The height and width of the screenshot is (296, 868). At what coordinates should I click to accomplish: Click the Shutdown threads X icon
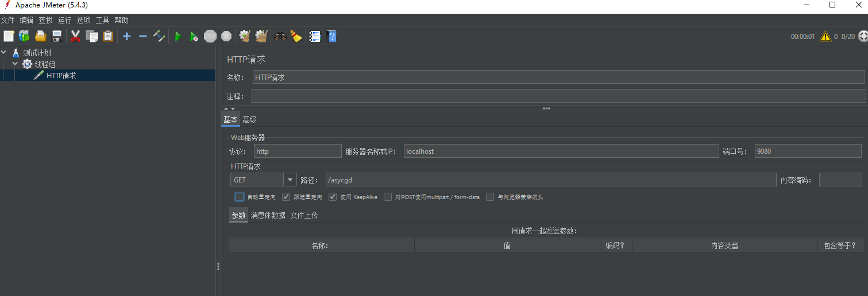pyautogui.click(x=226, y=36)
